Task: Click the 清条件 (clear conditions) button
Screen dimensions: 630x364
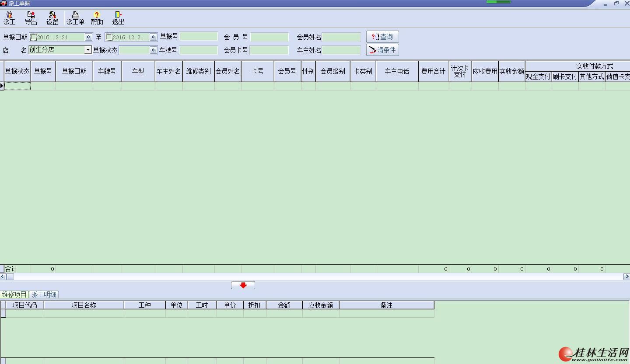Action: tap(382, 50)
